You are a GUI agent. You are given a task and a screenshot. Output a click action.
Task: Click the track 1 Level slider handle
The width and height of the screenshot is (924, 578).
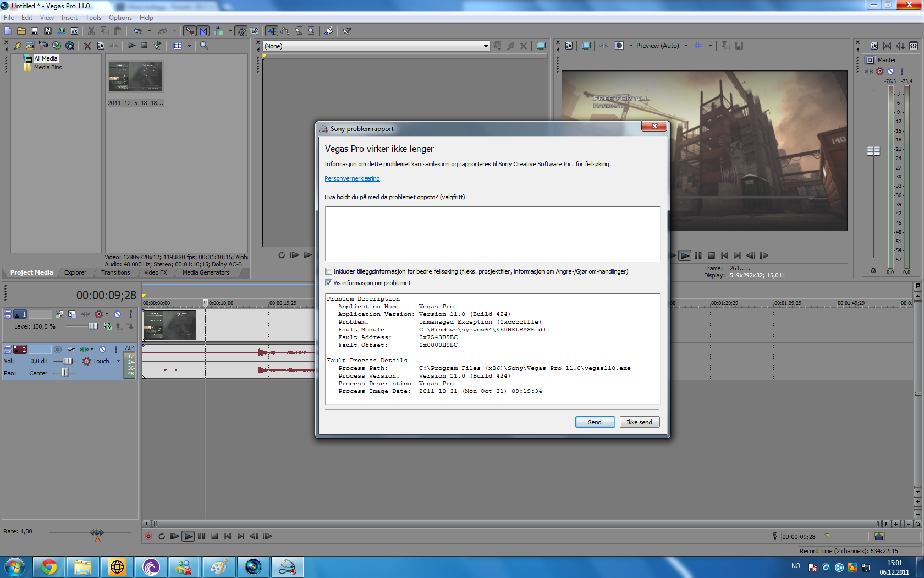(x=92, y=326)
